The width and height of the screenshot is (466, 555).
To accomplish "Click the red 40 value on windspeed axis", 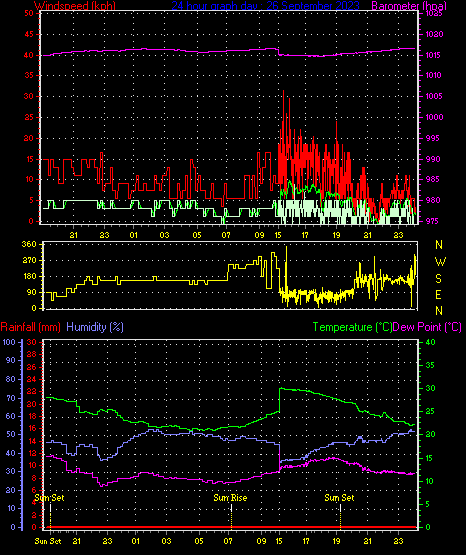I will click(29, 55).
